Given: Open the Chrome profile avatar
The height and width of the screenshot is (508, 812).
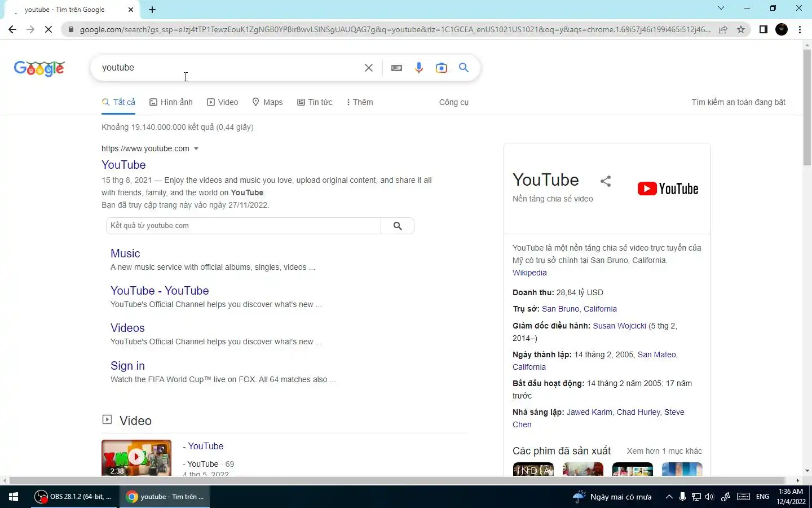Looking at the screenshot, I should [x=782, y=29].
